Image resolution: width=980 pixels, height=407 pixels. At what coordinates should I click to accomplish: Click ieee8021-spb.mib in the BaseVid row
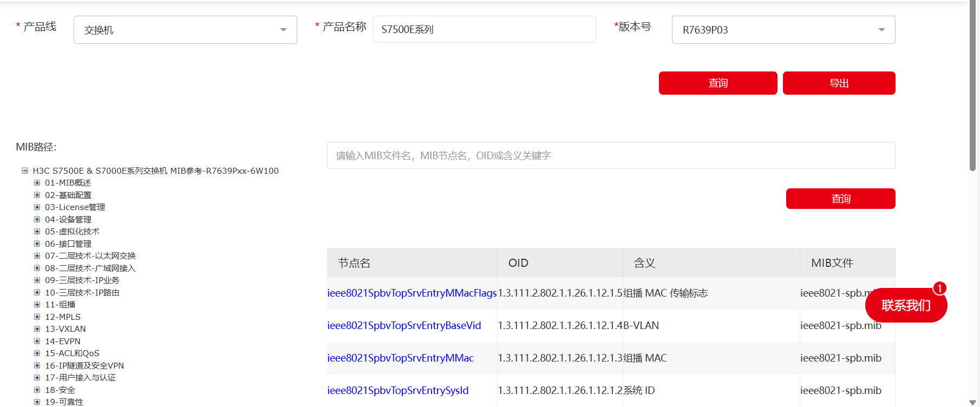click(841, 325)
